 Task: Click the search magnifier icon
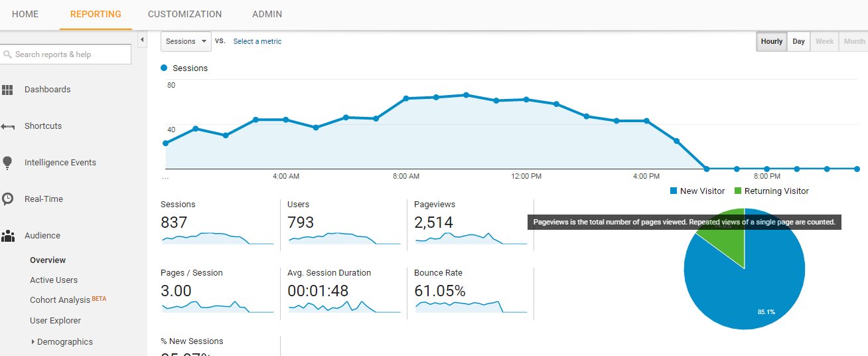(x=8, y=54)
